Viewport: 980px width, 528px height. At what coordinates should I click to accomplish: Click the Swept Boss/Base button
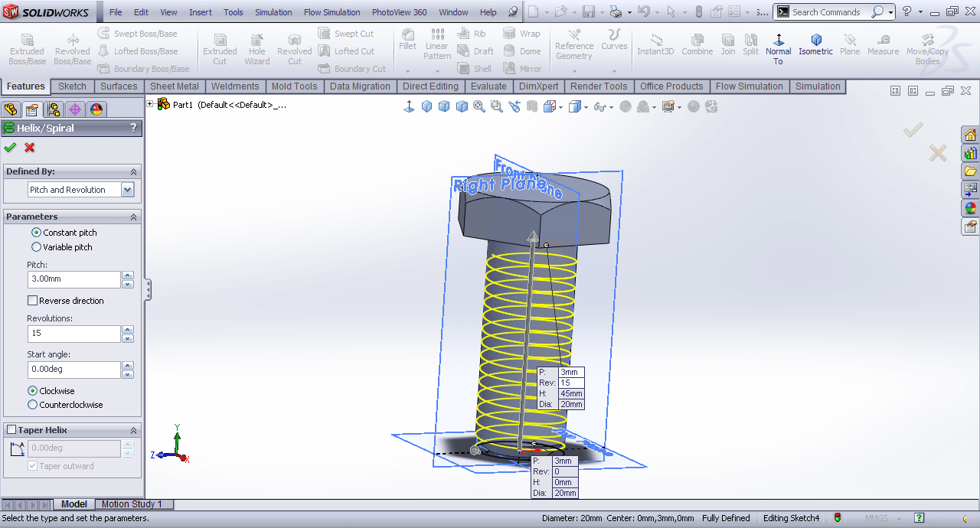(138, 34)
